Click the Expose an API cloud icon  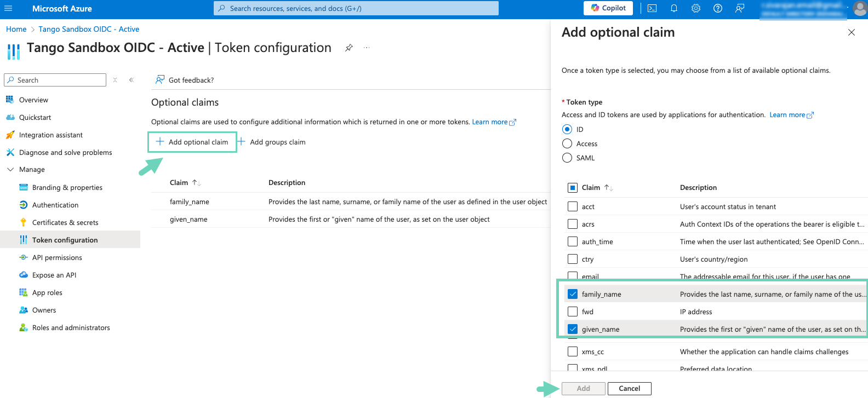coord(23,275)
